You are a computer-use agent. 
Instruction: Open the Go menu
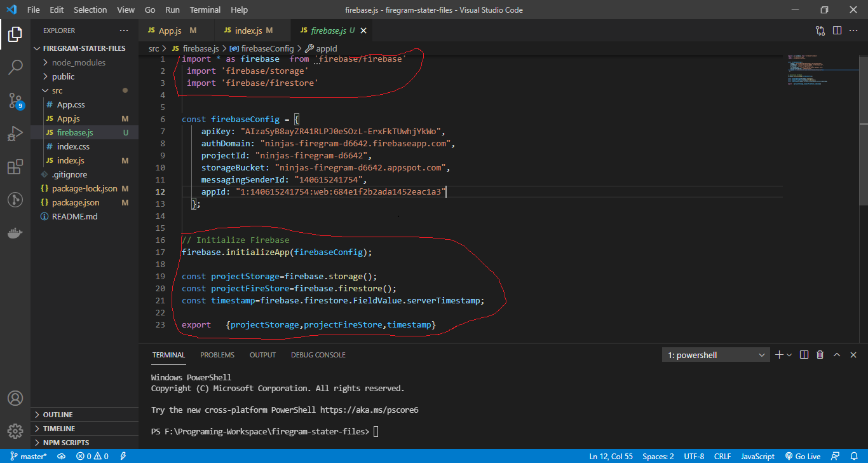[150, 10]
